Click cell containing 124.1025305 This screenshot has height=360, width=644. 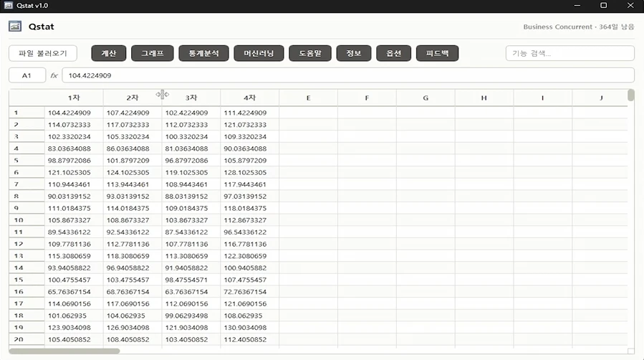[133, 172]
